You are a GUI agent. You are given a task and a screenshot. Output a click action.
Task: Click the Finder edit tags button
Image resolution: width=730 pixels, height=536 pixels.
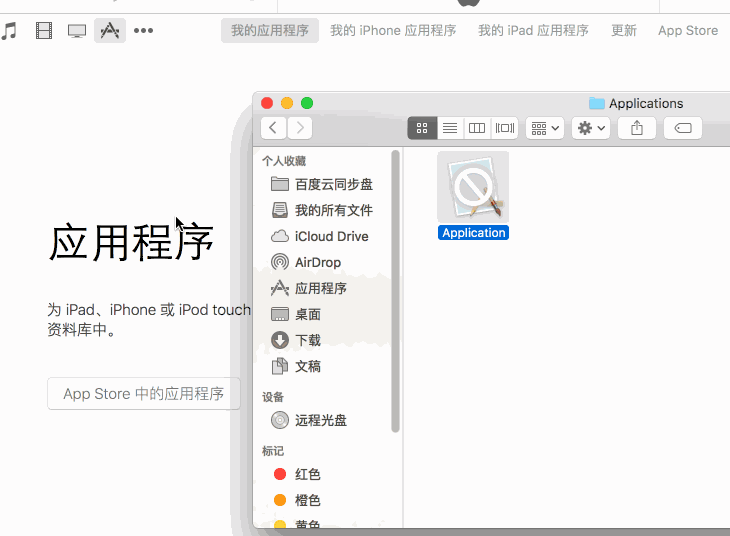(683, 128)
